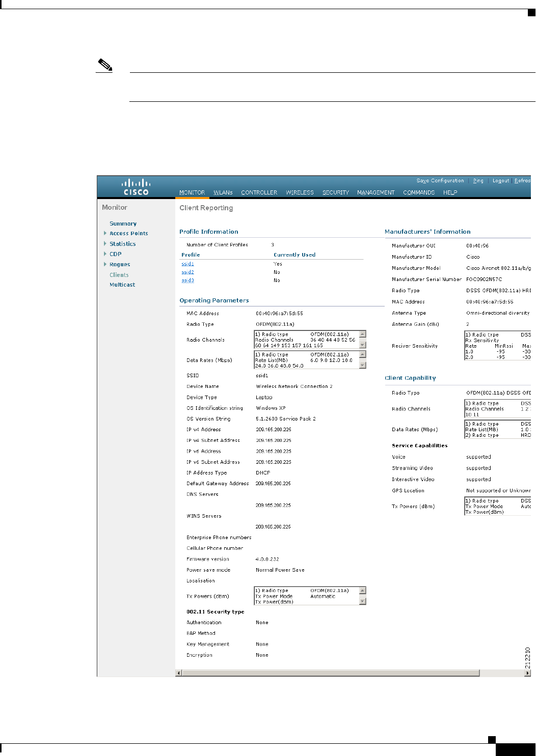
Task: Click Client Capability Radio Channels box
Action: tap(498, 409)
